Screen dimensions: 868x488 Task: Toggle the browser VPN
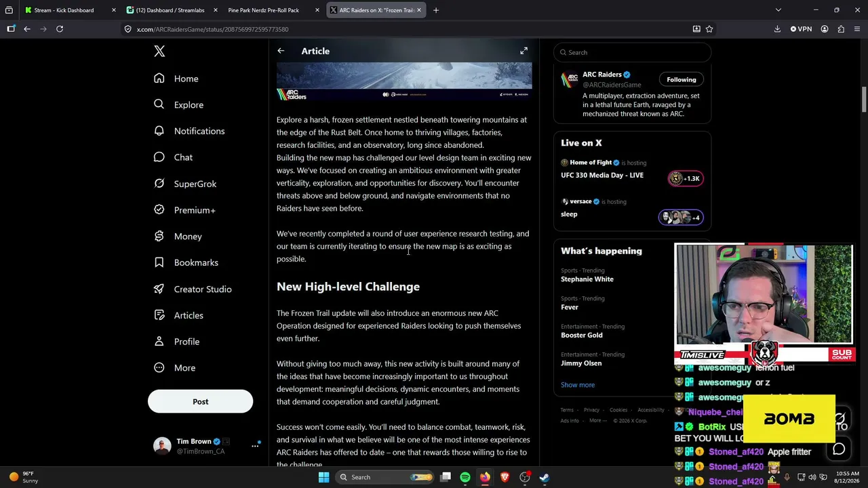801,29
